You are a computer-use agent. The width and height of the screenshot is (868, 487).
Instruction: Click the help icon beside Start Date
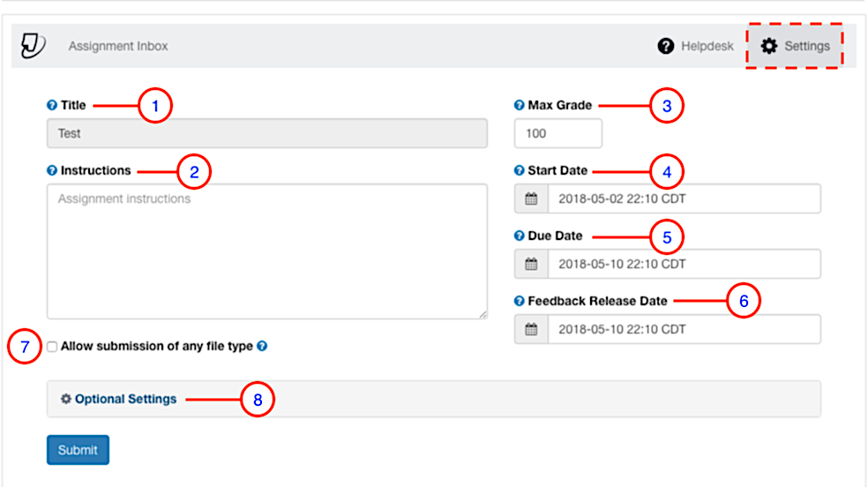click(520, 171)
